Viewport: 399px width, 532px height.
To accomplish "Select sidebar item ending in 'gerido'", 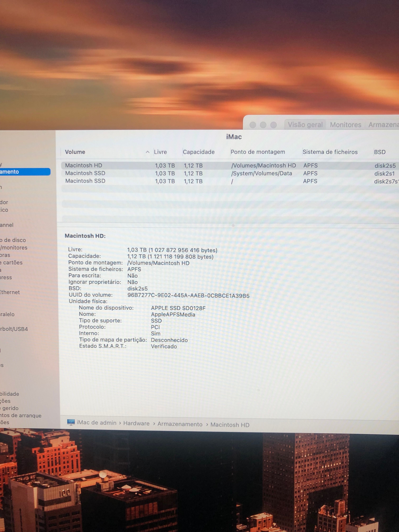I will [x=9, y=408].
